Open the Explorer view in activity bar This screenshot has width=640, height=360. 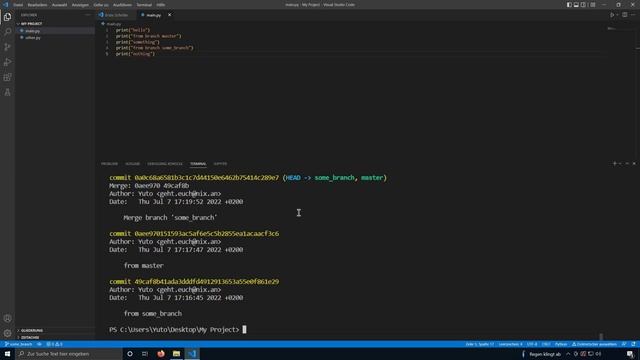(7, 17)
